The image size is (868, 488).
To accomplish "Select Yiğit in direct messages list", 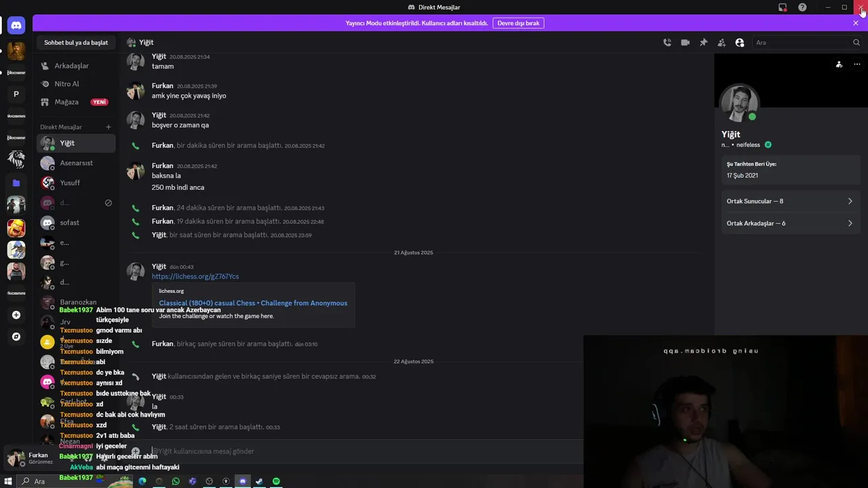I will tap(76, 143).
